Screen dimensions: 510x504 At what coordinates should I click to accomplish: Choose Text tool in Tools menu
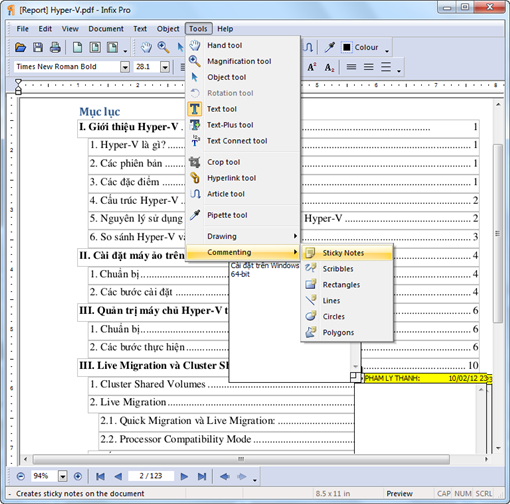click(243, 109)
